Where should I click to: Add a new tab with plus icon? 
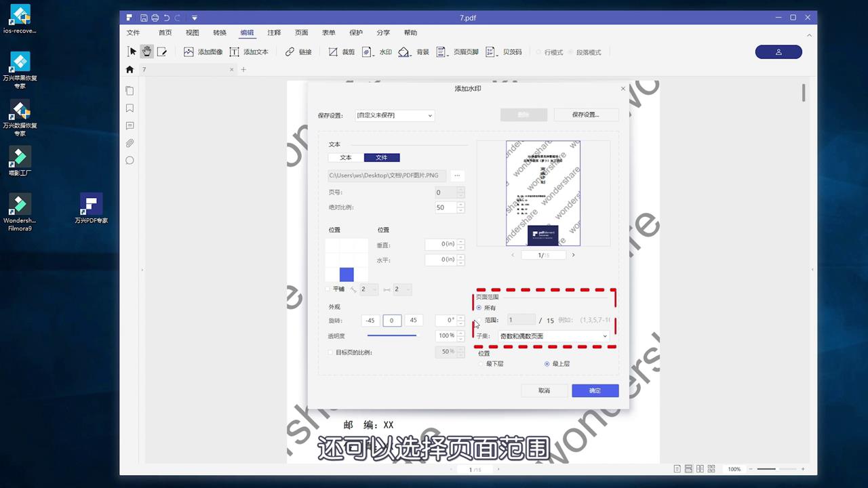point(244,69)
